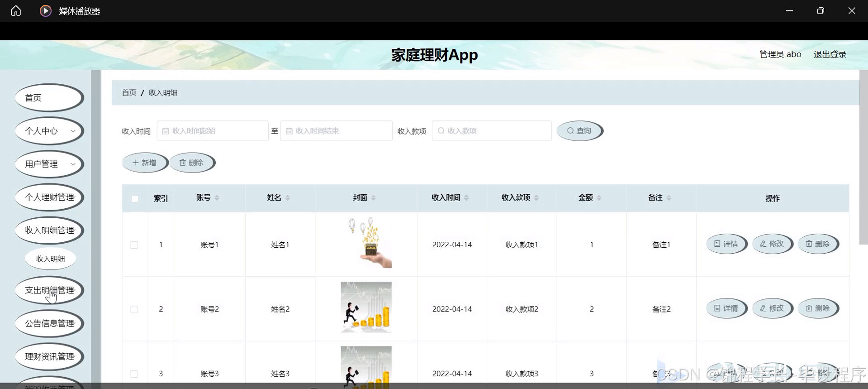Image resolution: width=868 pixels, height=389 pixels.
Task: Sort by 收入时间 column arrows
Action: pyautogui.click(x=467, y=198)
